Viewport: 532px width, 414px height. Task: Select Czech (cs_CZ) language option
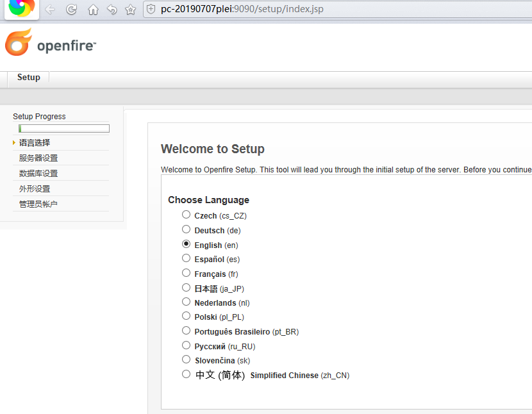[186, 215]
